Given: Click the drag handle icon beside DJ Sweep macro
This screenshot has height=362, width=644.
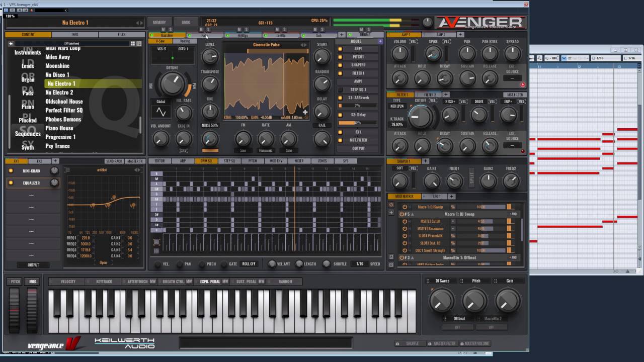Looking at the screenshot, I should click(x=428, y=281).
